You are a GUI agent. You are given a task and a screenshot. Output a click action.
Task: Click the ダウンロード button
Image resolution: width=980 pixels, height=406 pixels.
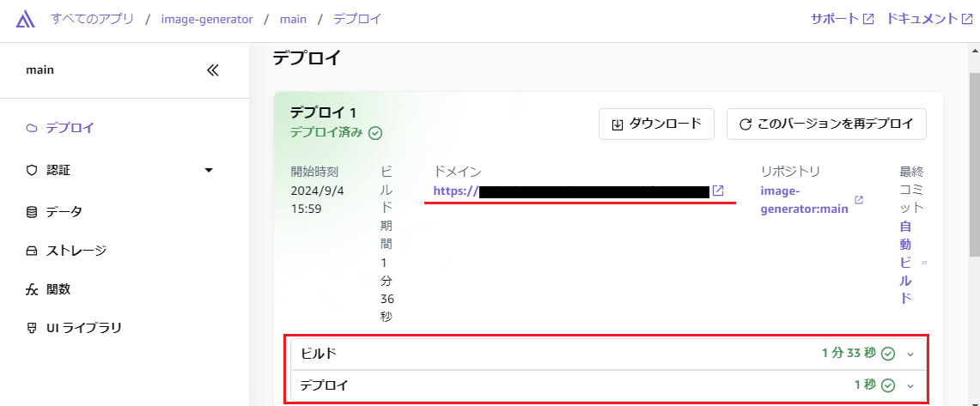[656, 124]
